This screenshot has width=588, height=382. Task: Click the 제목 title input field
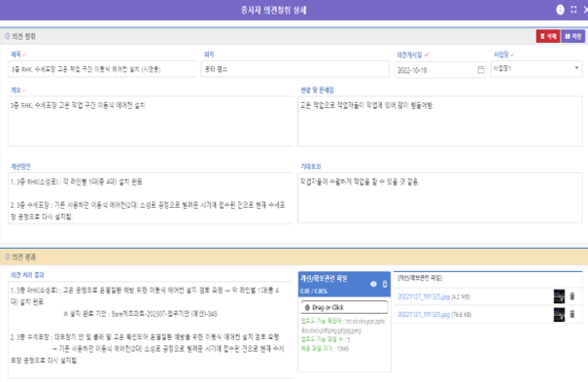(x=102, y=69)
